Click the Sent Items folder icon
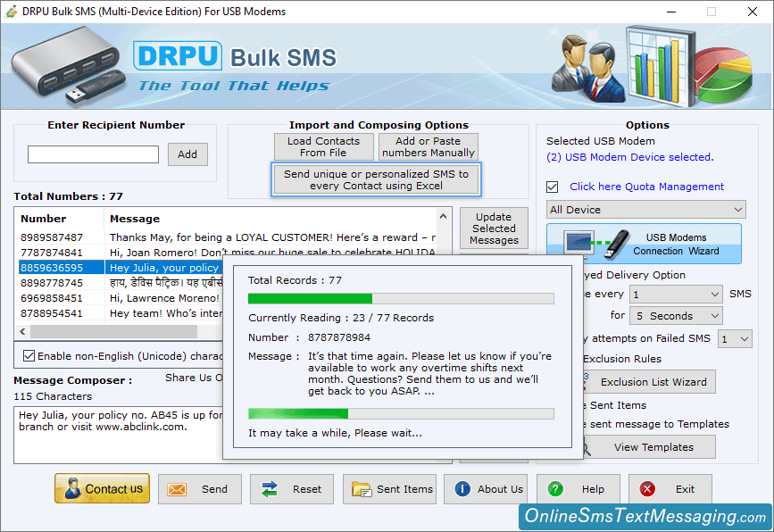 coord(362,489)
